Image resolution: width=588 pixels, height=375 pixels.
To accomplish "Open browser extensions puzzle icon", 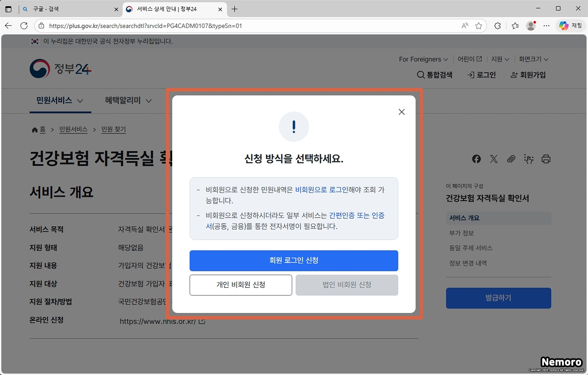I will click(x=497, y=26).
